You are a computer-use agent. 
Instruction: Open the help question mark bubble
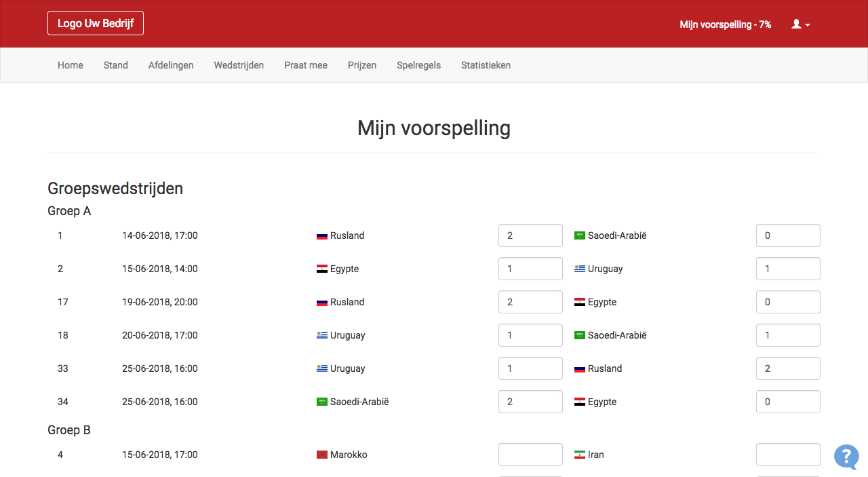[x=846, y=457]
